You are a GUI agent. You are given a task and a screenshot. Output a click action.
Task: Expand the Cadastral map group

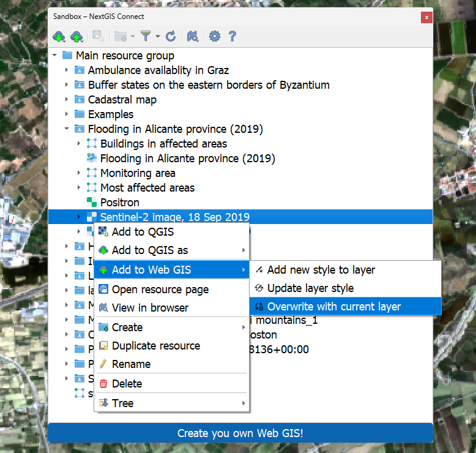(x=67, y=99)
